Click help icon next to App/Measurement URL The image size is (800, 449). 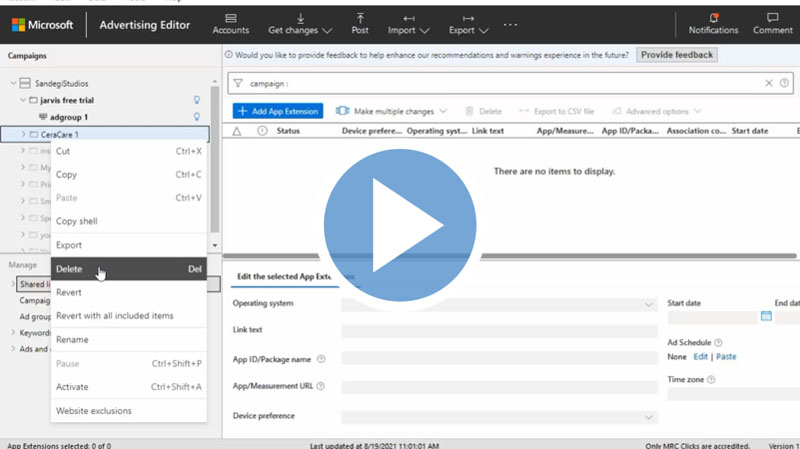tap(320, 386)
